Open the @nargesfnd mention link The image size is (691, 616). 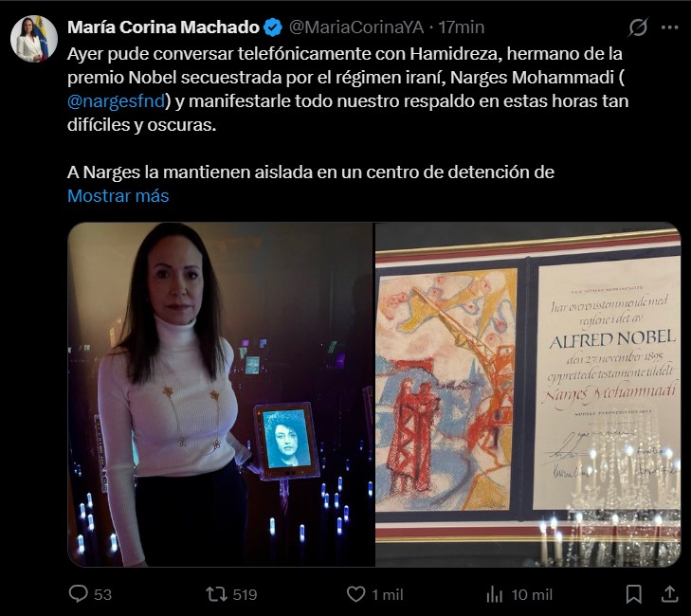click(117, 101)
